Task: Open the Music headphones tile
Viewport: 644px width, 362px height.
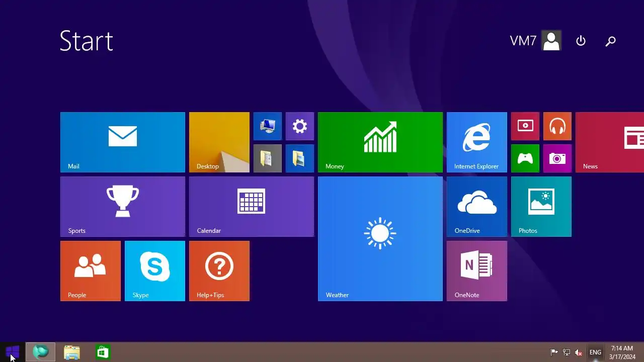Action: pos(557,126)
